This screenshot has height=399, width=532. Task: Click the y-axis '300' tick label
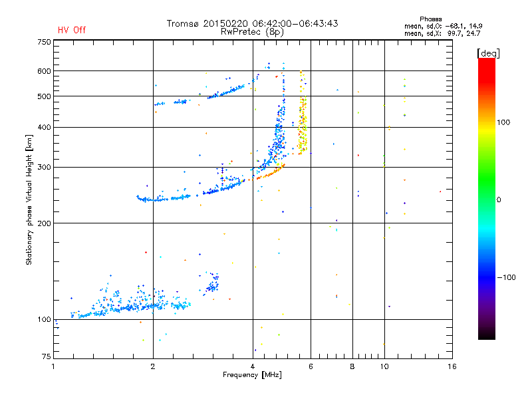[x=44, y=168]
